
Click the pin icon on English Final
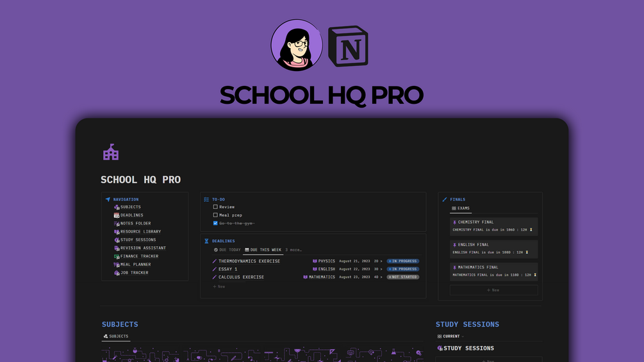point(454,245)
